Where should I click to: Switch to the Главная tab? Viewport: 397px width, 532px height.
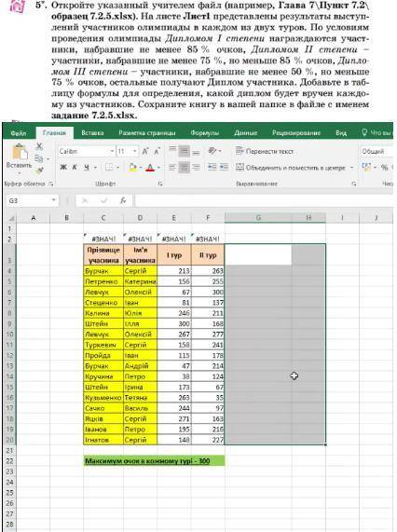pyautogui.click(x=54, y=133)
